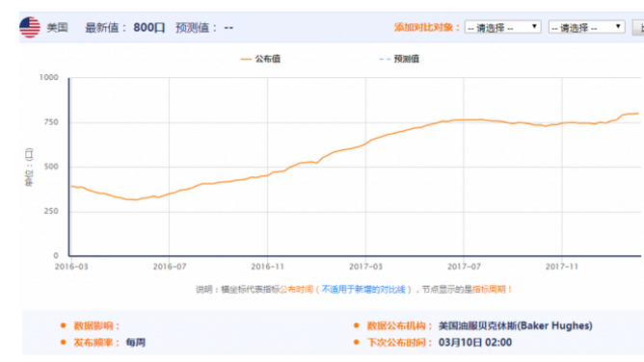Image resolution: width=644 pixels, height=362 pixels.
Task: Click the 美国 country name
Action: pos(57,28)
